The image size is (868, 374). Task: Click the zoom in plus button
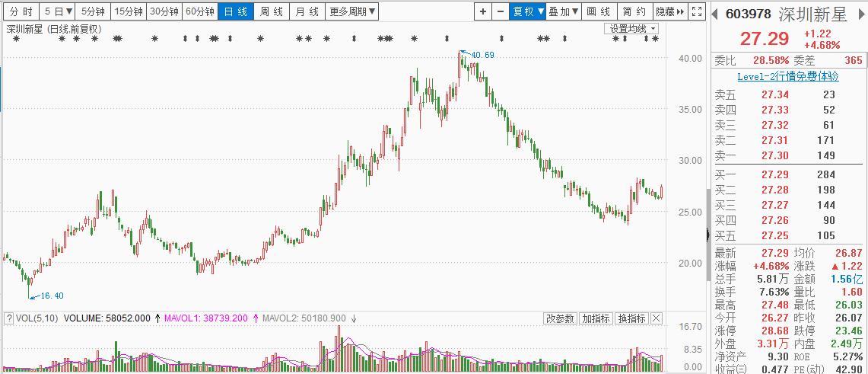coord(483,11)
